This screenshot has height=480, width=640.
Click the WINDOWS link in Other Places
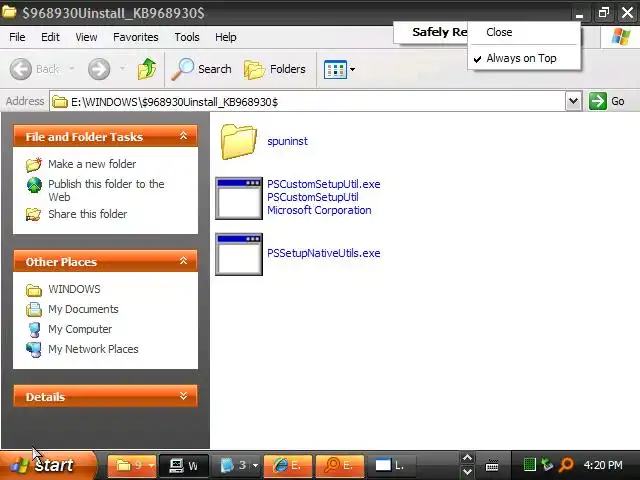[x=74, y=289]
